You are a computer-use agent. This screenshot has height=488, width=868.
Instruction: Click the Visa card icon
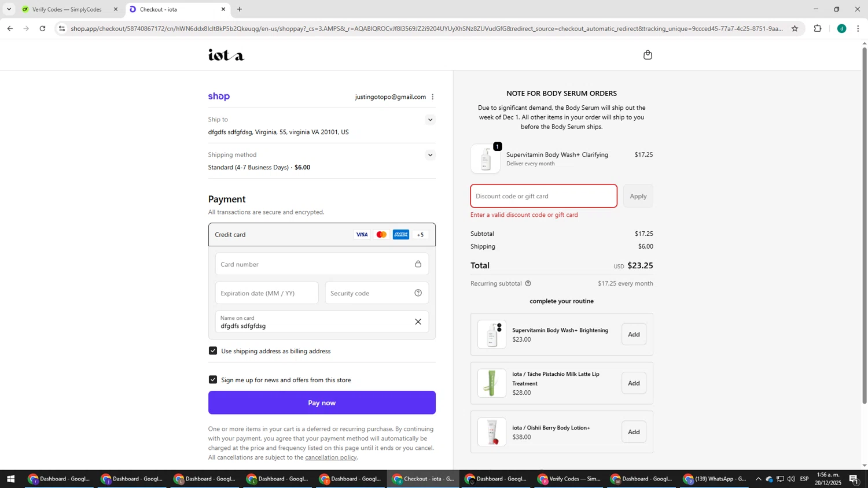pos(362,235)
